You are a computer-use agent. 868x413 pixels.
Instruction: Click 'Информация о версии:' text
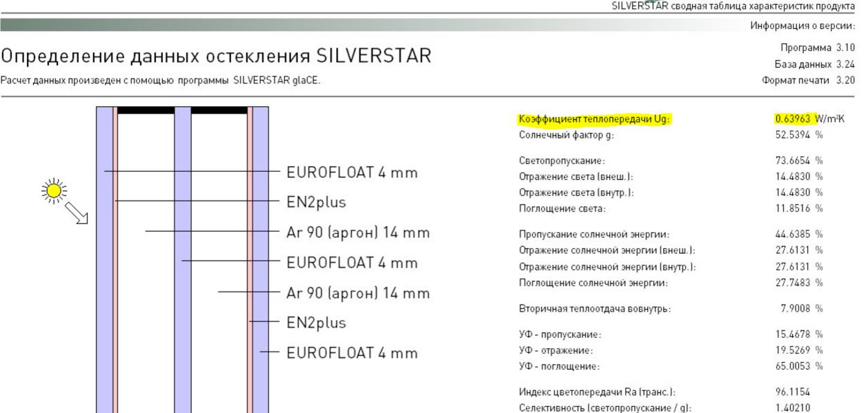coord(802,25)
